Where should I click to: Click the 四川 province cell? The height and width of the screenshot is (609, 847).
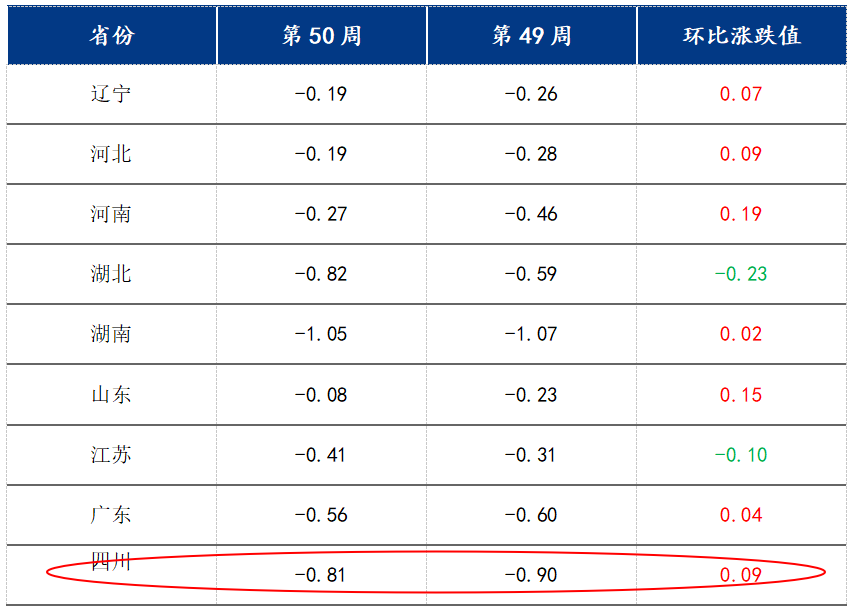[111, 562]
